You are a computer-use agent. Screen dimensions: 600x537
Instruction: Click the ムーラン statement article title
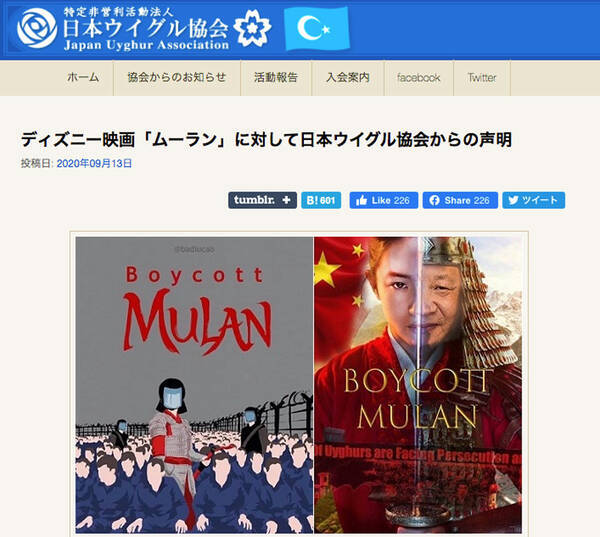tap(266, 139)
